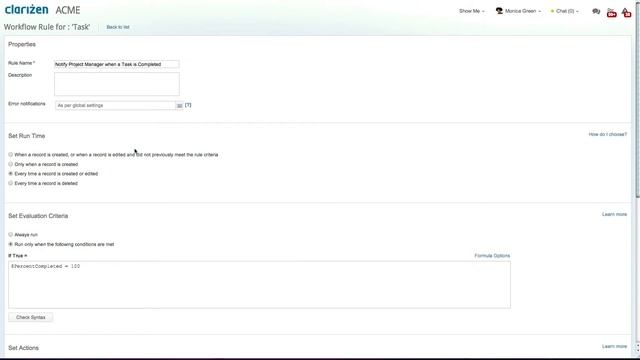
Task: Click the Back to list link
Action: 118,27
